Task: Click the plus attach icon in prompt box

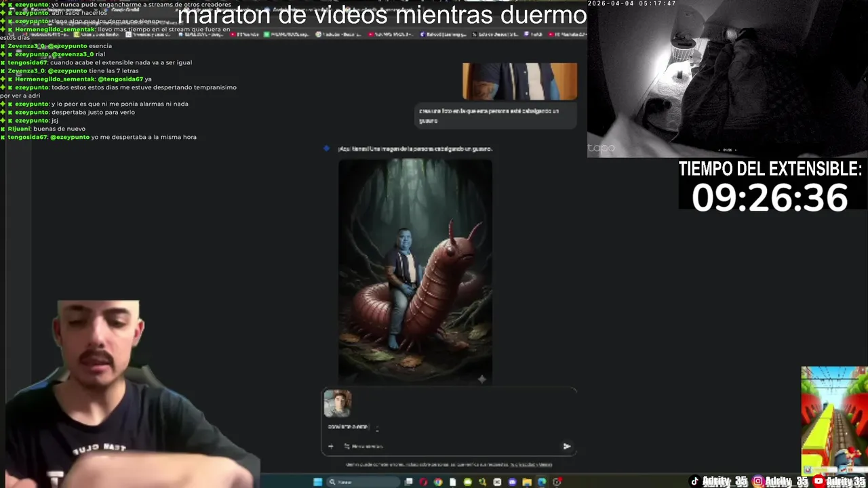Action: tap(331, 446)
